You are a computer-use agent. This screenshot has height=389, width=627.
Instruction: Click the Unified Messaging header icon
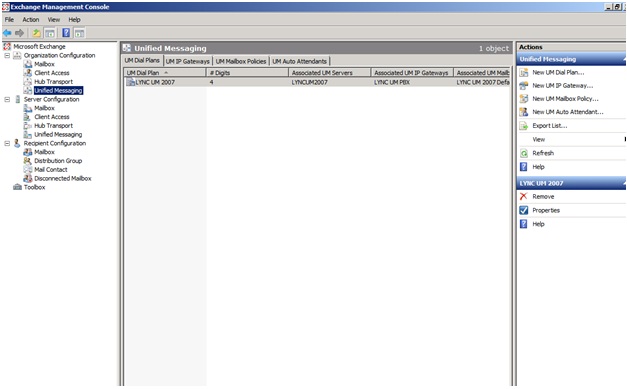tap(127, 48)
